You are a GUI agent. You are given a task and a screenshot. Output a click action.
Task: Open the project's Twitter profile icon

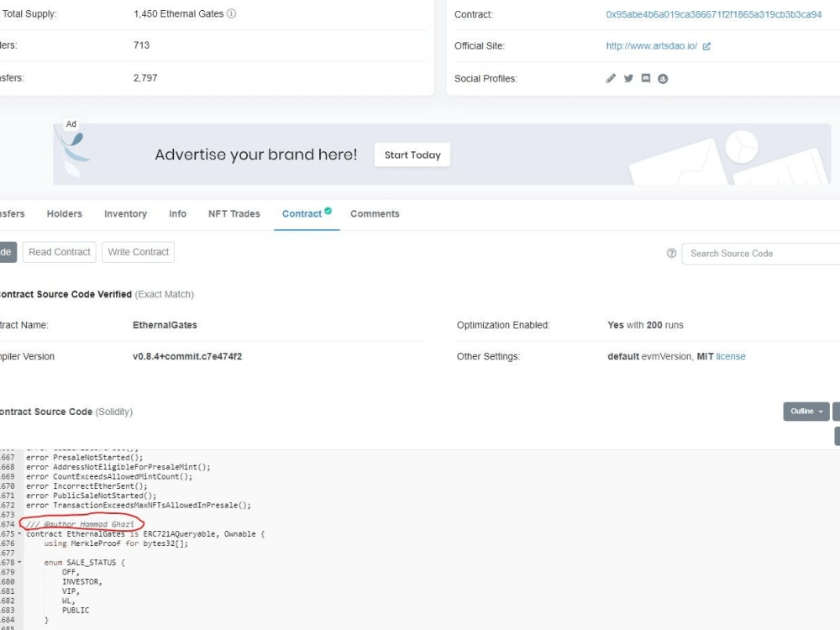point(628,78)
